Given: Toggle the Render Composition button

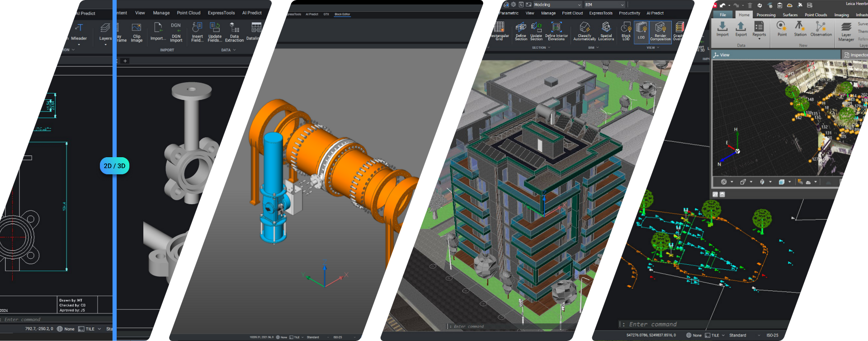Looking at the screenshot, I should pyautogui.click(x=660, y=32).
